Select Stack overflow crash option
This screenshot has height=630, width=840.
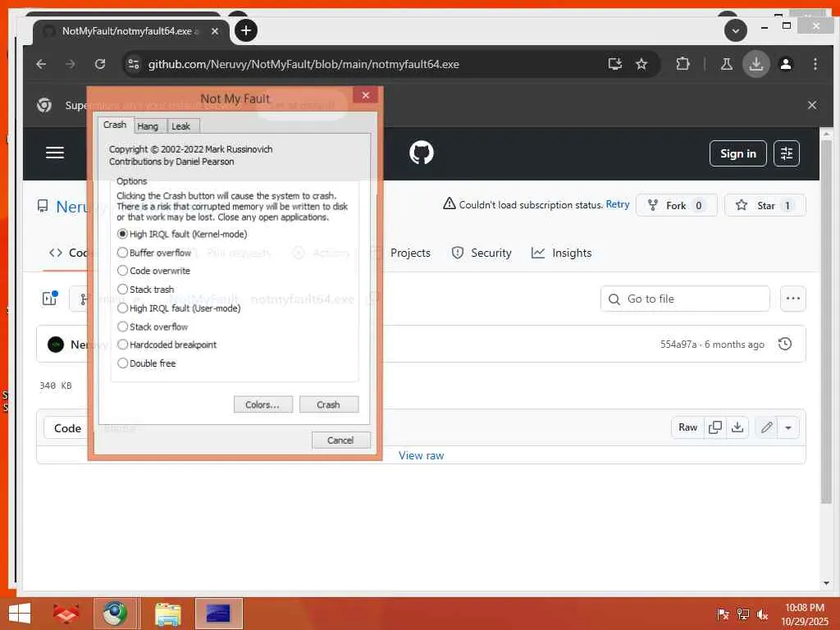click(x=152, y=326)
